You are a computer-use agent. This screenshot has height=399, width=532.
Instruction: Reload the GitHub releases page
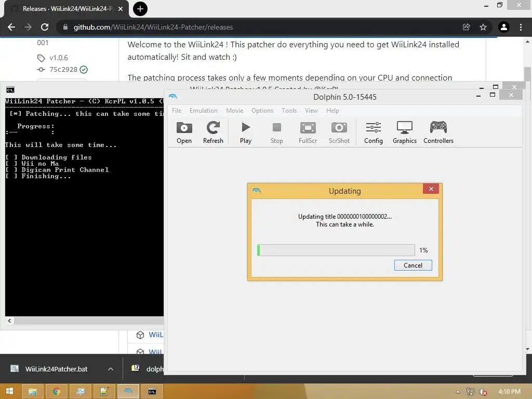point(45,27)
